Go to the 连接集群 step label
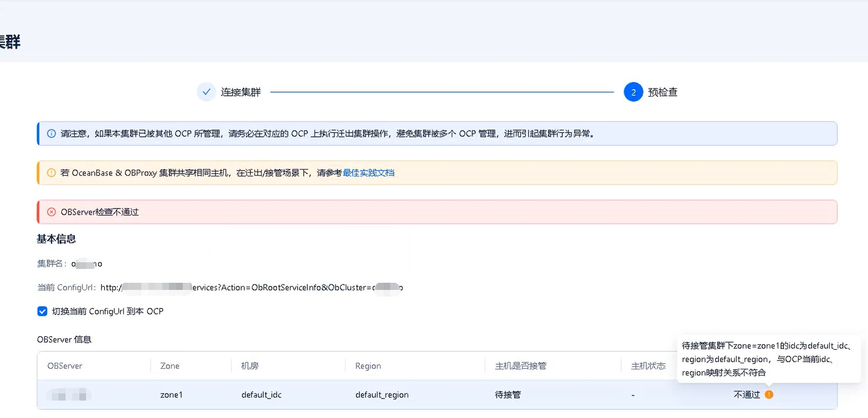The image size is (868, 418). point(241,92)
